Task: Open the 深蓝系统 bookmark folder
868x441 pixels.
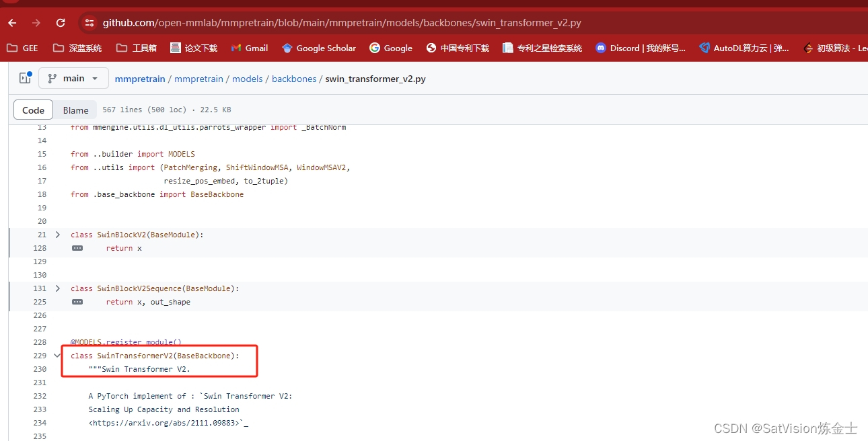Action: (x=77, y=48)
